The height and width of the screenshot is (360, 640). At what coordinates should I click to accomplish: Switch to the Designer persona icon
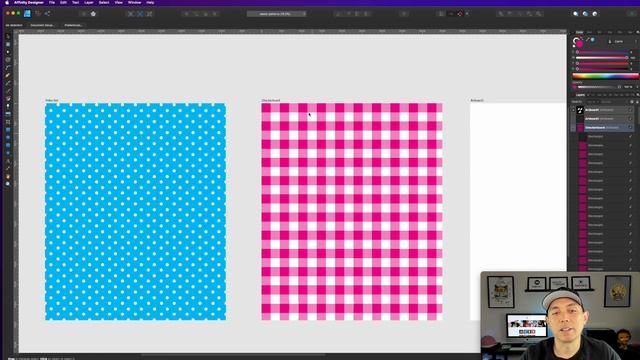point(27,13)
